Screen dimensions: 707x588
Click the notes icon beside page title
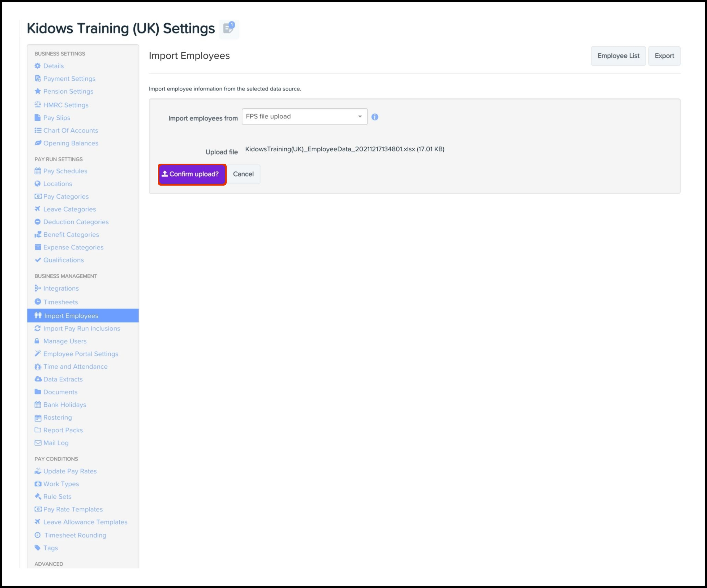pyautogui.click(x=229, y=28)
